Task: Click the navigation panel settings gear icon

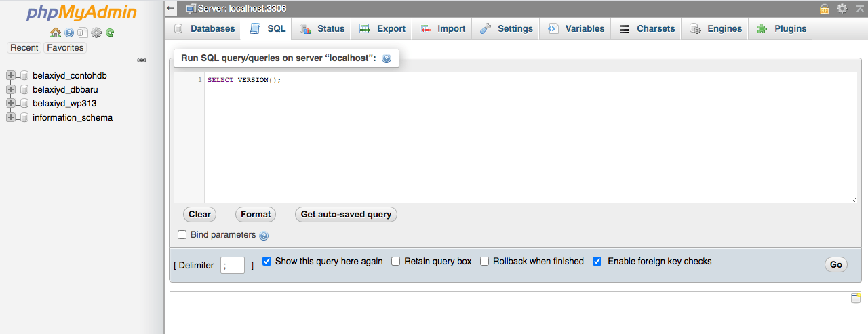Action: click(x=96, y=33)
